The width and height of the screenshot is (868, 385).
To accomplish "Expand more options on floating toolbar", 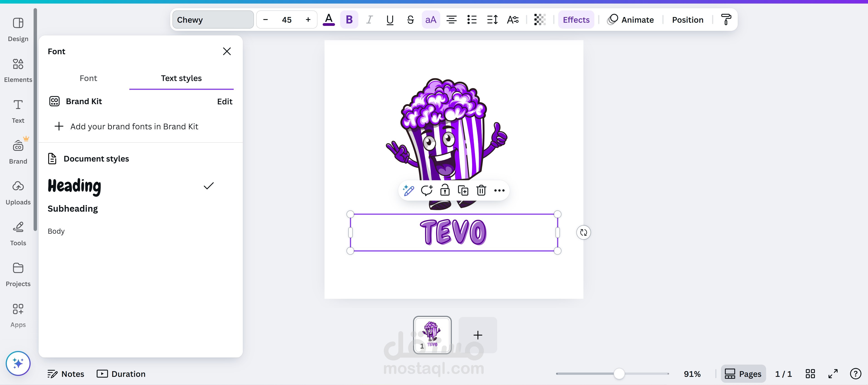I will tap(499, 190).
